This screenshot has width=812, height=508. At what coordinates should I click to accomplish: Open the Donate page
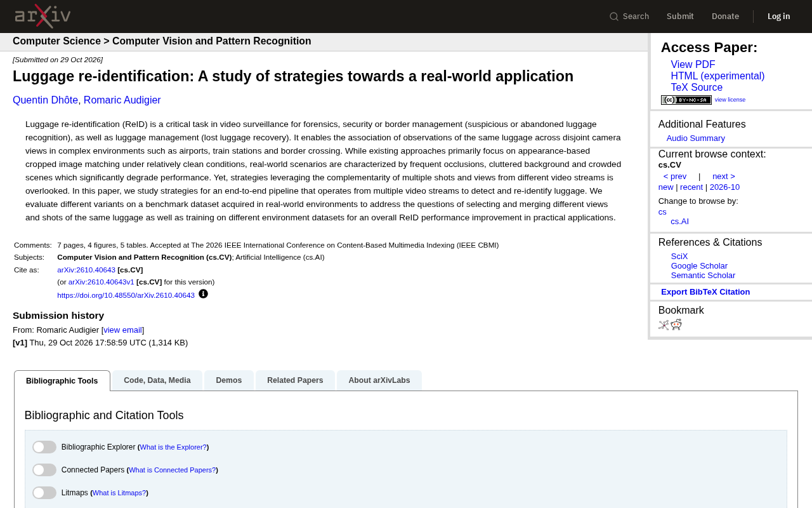coord(725,17)
